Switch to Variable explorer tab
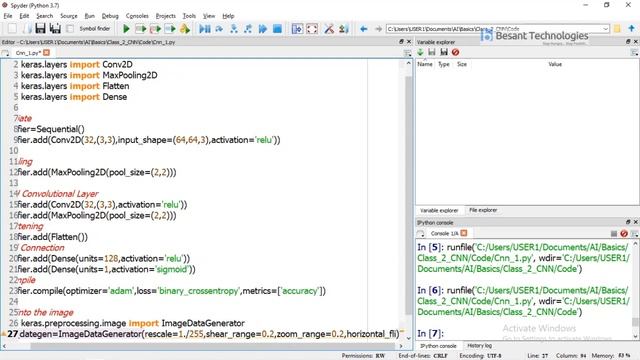The image size is (640, 360). (439, 210)
